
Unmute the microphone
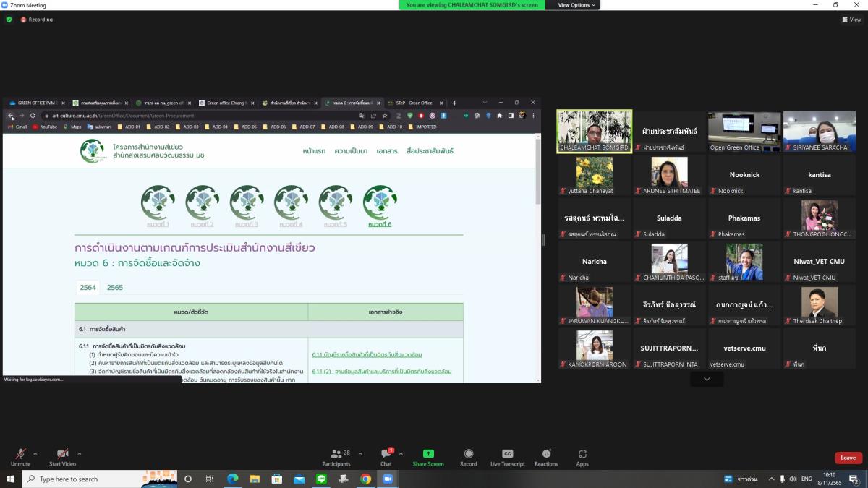click(x=20, y=454)
